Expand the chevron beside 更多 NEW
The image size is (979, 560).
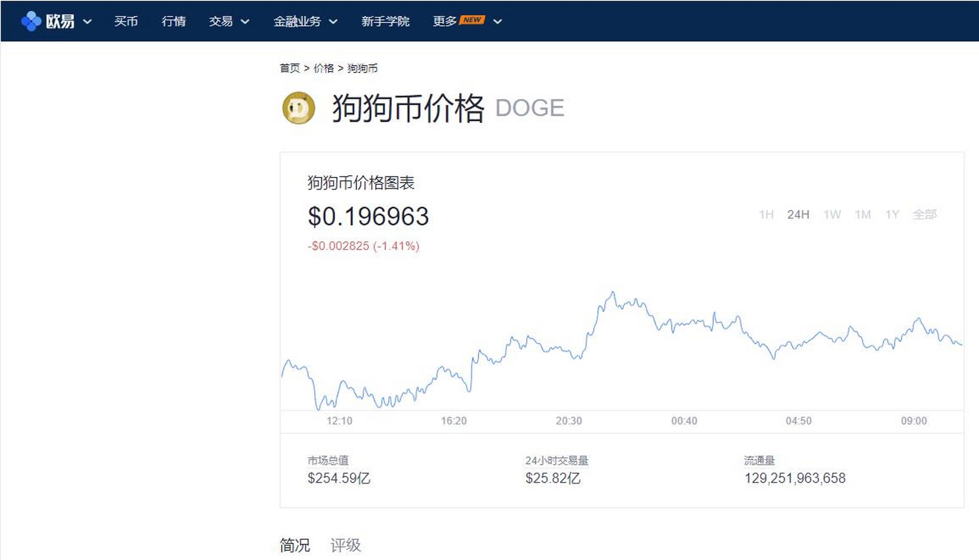(x=497, y=21)
